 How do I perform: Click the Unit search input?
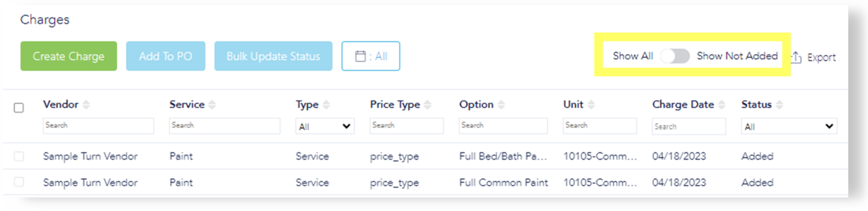coord(599,125)
